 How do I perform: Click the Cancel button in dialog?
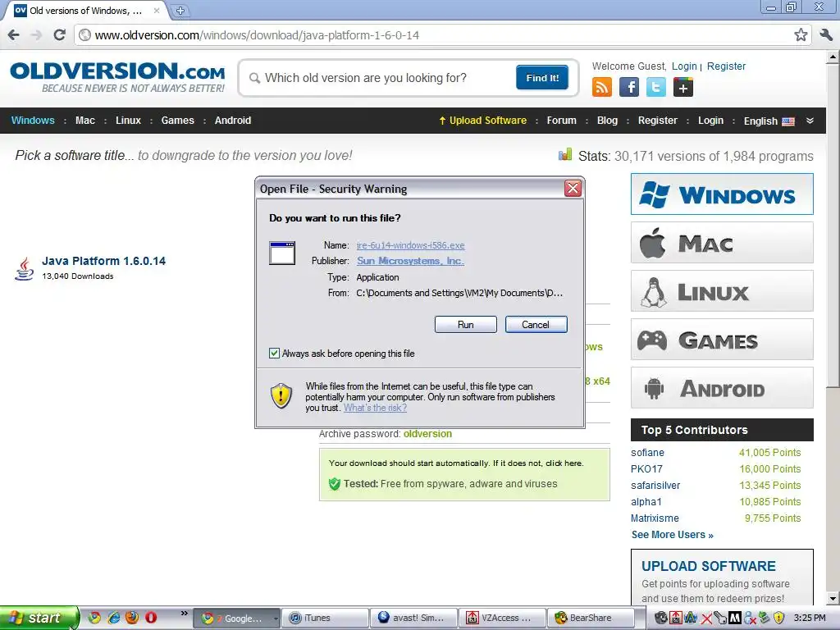(536, 324)
